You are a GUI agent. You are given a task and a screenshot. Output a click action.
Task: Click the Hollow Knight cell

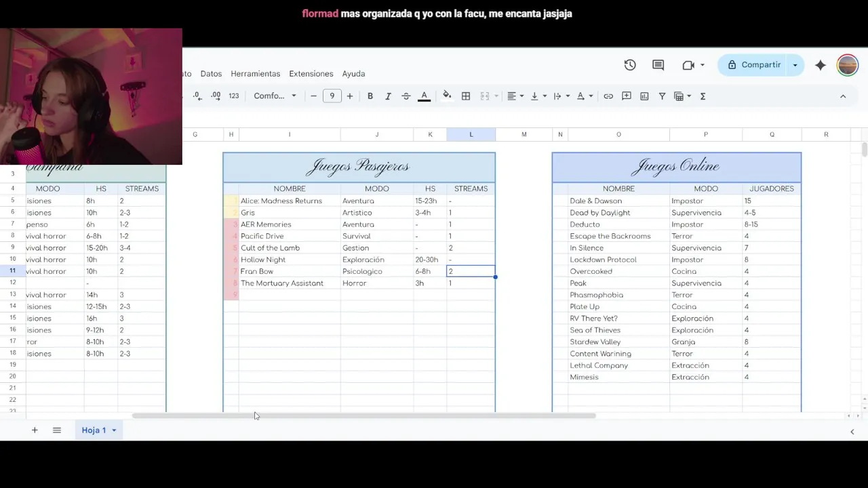pos(289,260)
